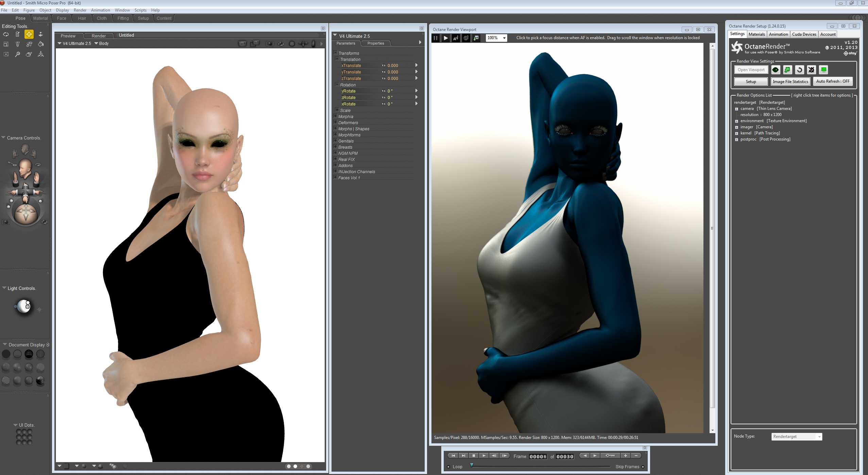The image size is (868, 475).
Task: Click the animation timeline scrubber marker
Action: coord(472,465)
